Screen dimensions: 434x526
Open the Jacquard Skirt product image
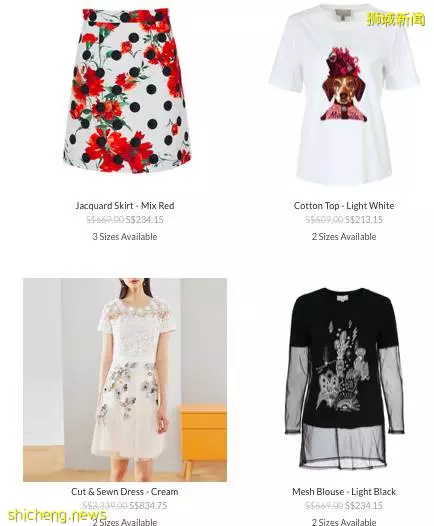(125, 91)
